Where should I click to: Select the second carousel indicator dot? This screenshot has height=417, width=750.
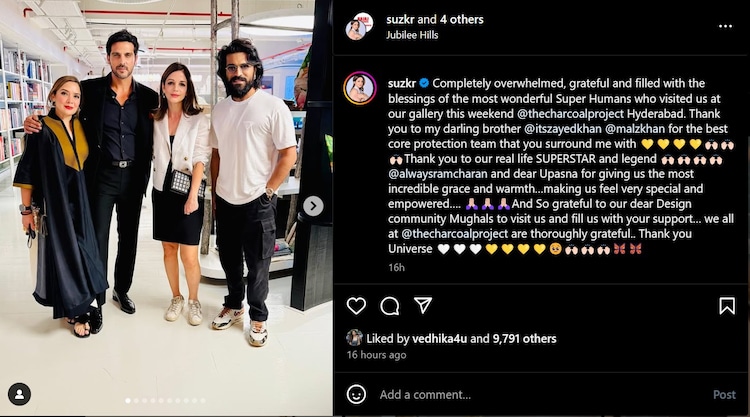click(x=136, y=401)
